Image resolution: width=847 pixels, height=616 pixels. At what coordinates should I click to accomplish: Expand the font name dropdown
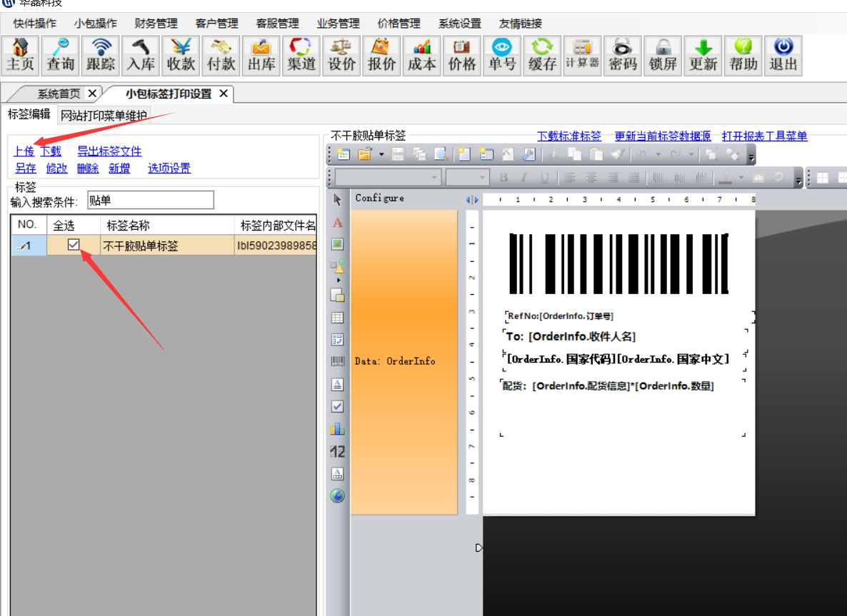pos(434,178)
